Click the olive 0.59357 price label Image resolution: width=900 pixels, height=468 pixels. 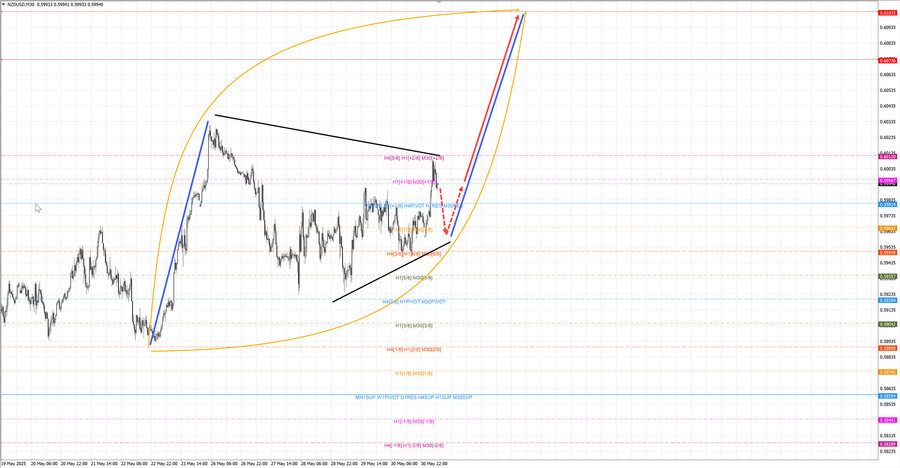(888, 276)
